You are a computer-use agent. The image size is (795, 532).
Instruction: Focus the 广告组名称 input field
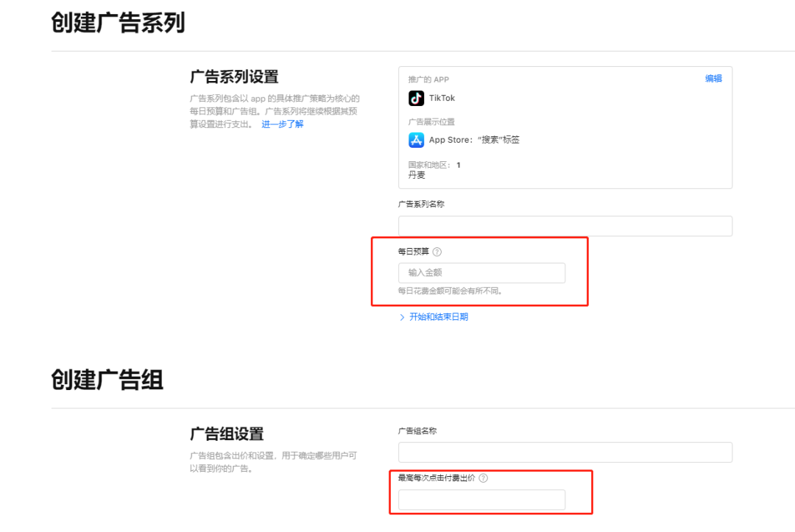(565, 452)
